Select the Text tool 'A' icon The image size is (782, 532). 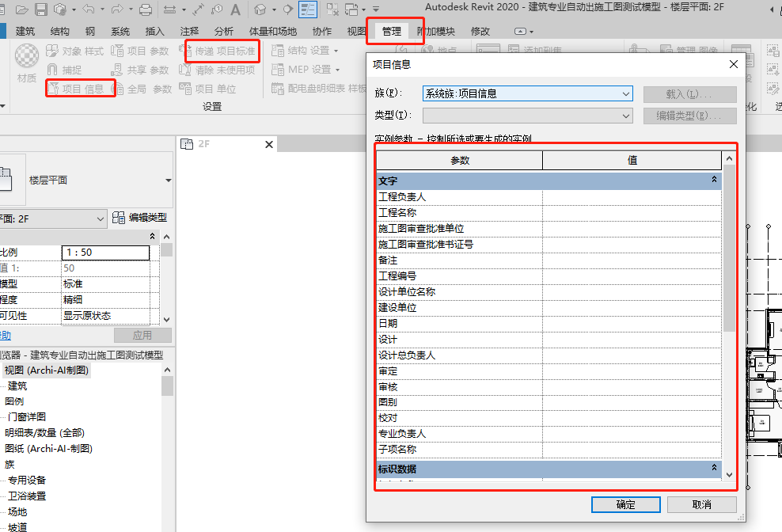click(235, 9)
